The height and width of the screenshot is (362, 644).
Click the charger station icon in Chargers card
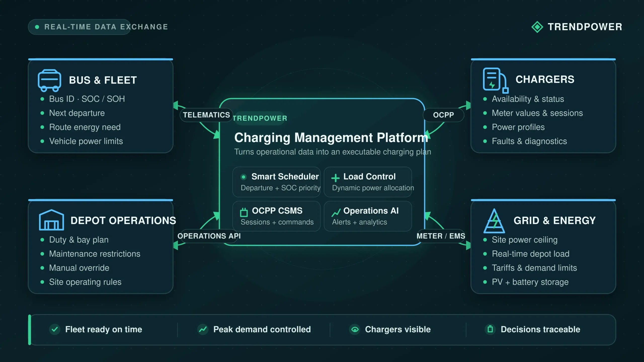[x=496, y=80]
